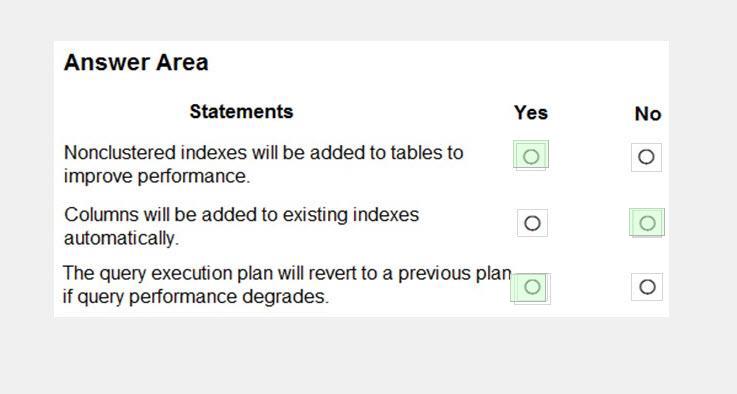This screenshot has height=394, width=737.
Task: Select Yes for nonclustered indexes statement
Action: [x=531, y=156]
